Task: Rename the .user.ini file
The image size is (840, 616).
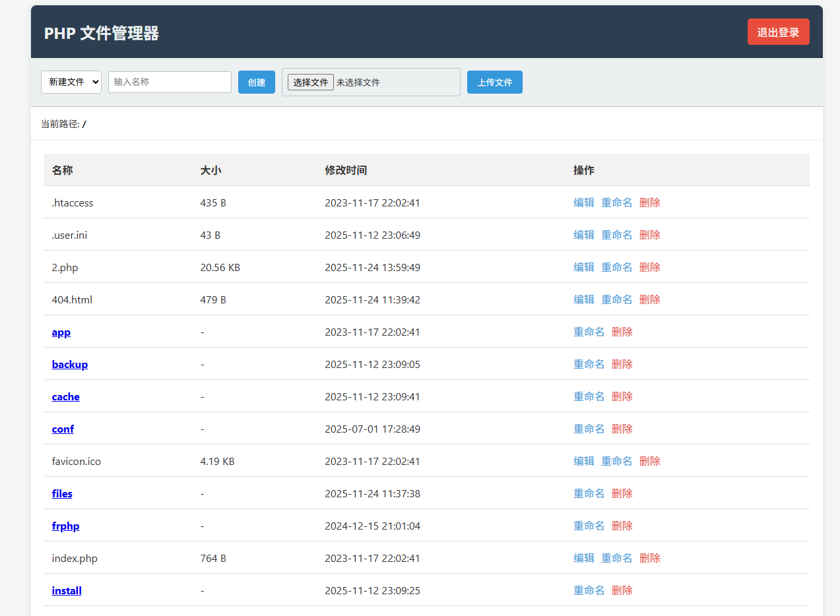Action: (616, 235)
